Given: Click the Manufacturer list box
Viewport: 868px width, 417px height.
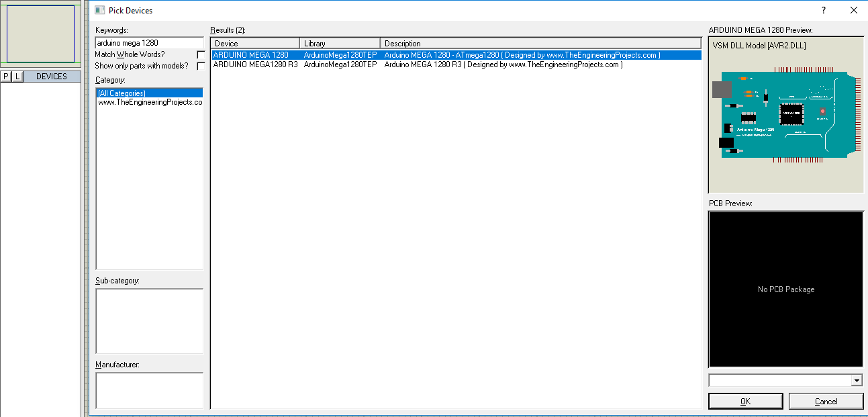Looking at the screenshot, I should 149,390.
